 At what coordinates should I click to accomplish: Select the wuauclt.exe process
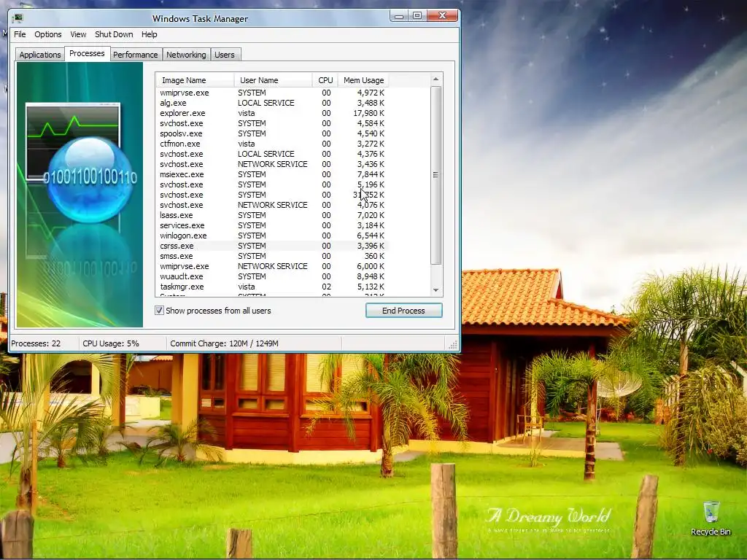click(272, 276)
